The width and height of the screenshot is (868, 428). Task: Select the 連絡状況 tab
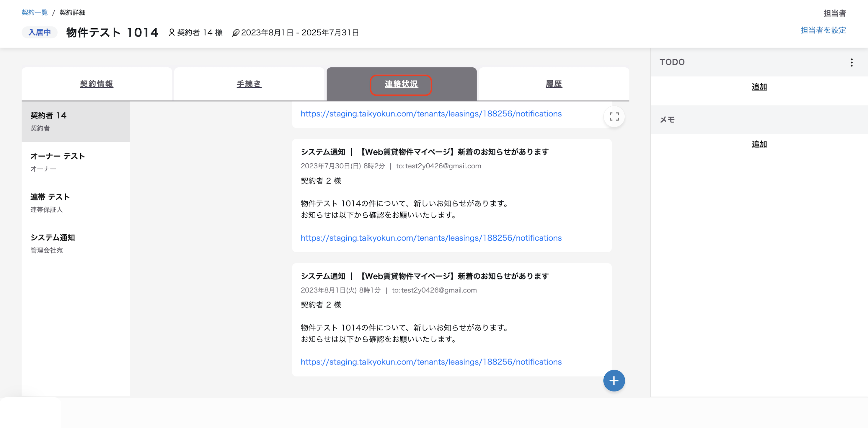point(401,84)
